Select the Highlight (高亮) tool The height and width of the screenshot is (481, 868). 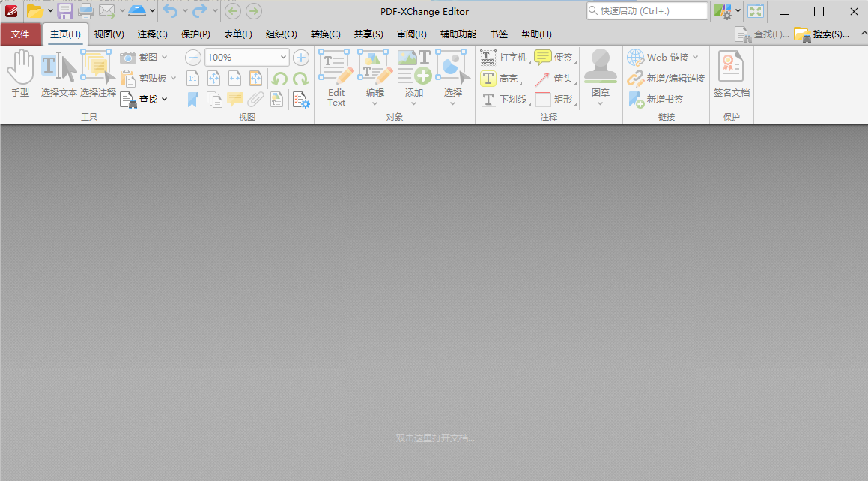[500, 79]
